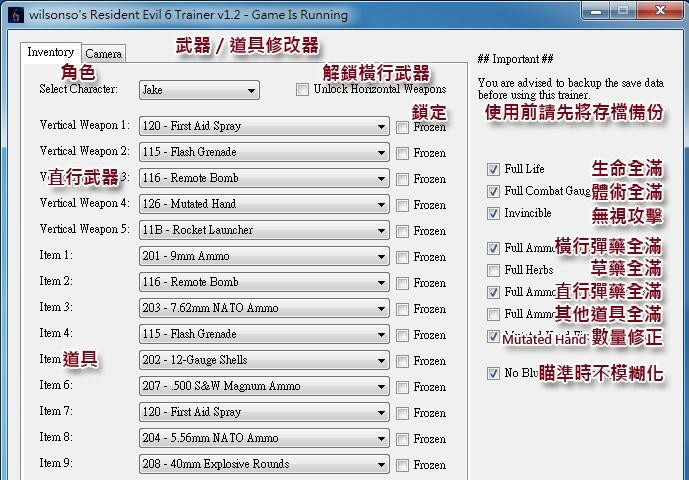Open Item 2 Remote Bomb dropdown
The height and width of the screenshot is (480, 689).
click(x=264, y=282)
